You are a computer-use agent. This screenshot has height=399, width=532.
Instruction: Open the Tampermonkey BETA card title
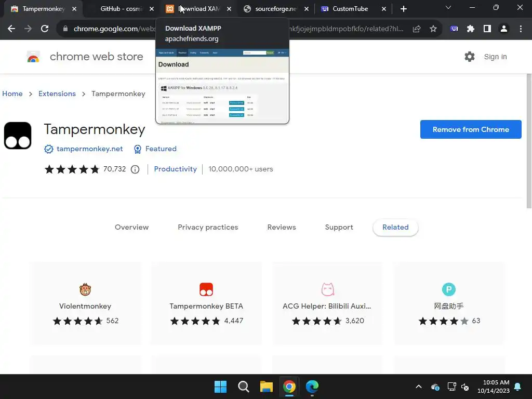point(206,306)
